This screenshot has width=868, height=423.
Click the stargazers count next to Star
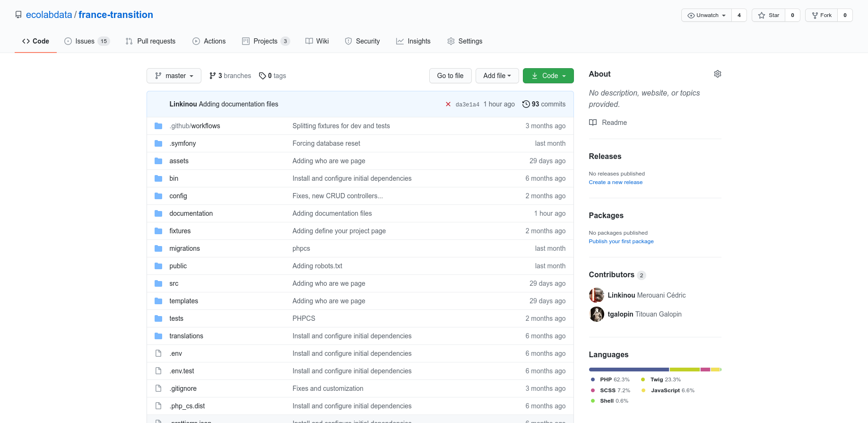point(793,15)
